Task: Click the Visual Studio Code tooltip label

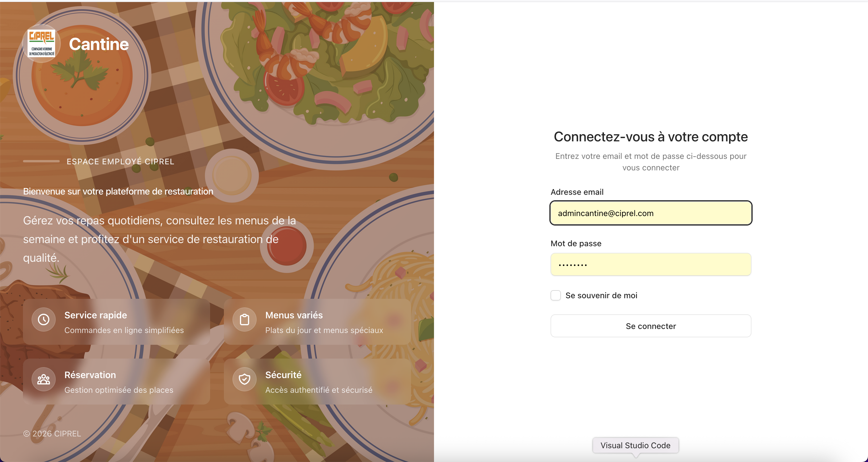Action: [x=635, y=445]
